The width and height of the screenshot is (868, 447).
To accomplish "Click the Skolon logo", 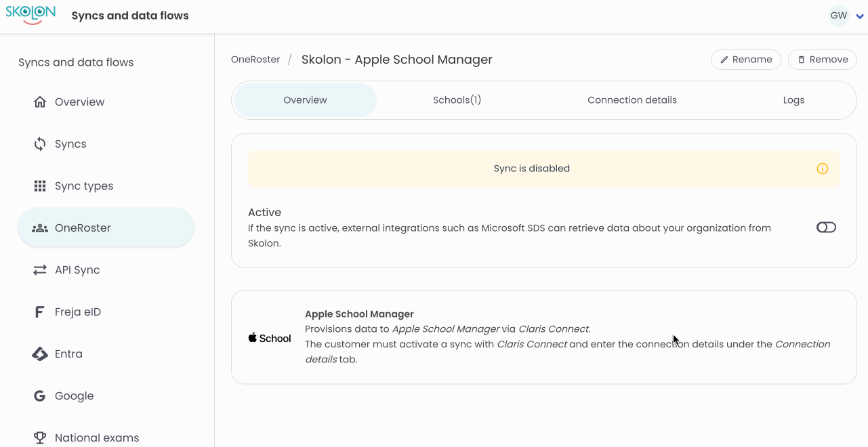I will (x=30, y=15).
